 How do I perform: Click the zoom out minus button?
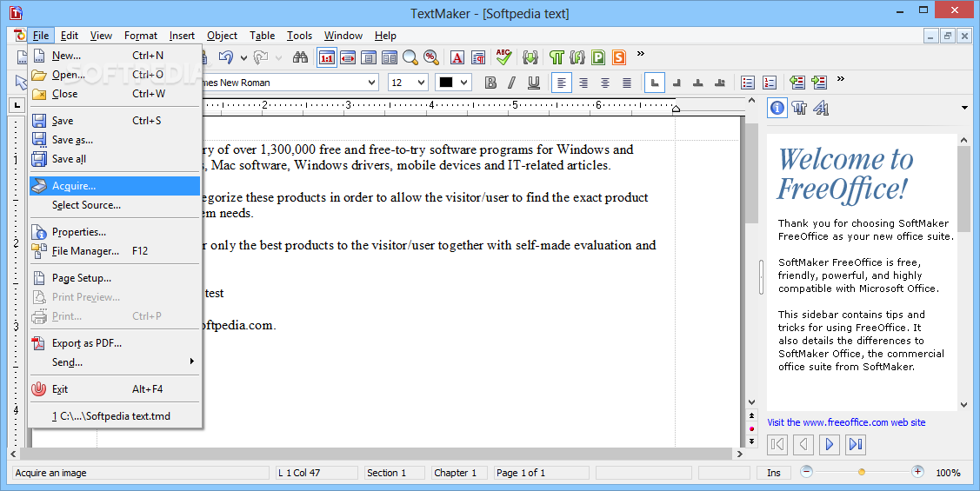point(806,472)
